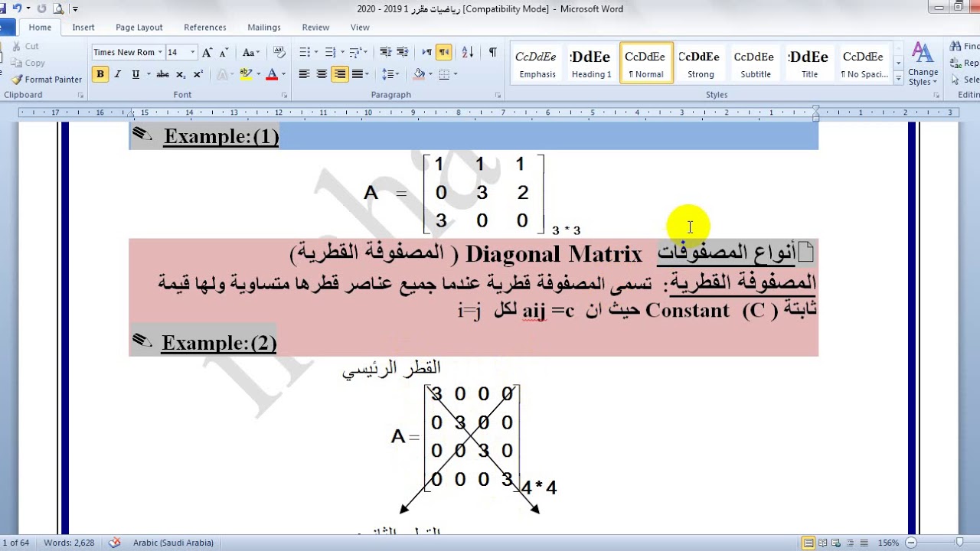Toggle Subscript formatting
The height and width of the screenshot is (551, 980).
coord(181,74)
